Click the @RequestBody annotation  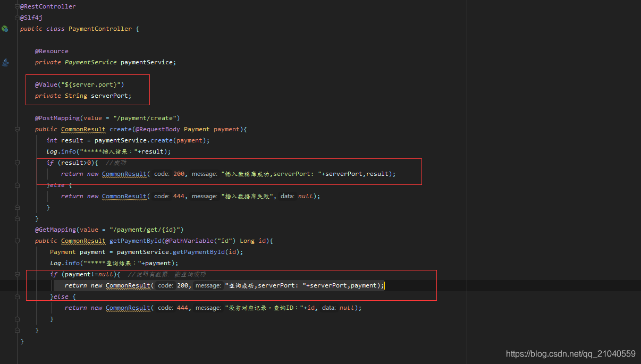tap(158, 129)
